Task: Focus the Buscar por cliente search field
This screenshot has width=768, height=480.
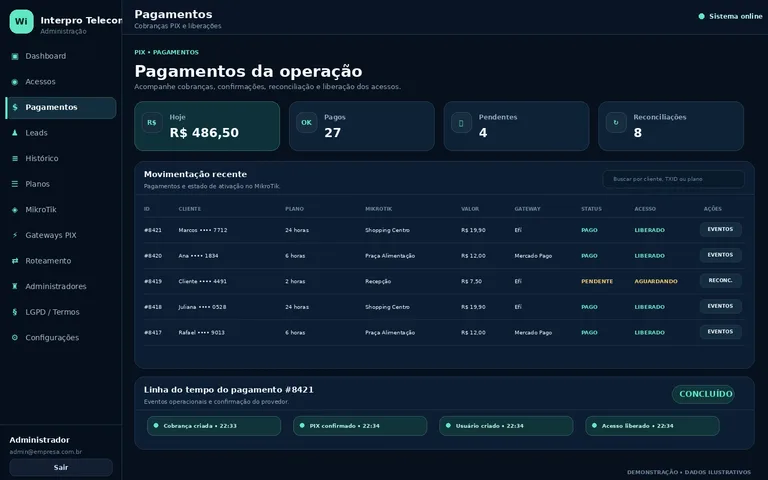Action: (x=673, y=179)
